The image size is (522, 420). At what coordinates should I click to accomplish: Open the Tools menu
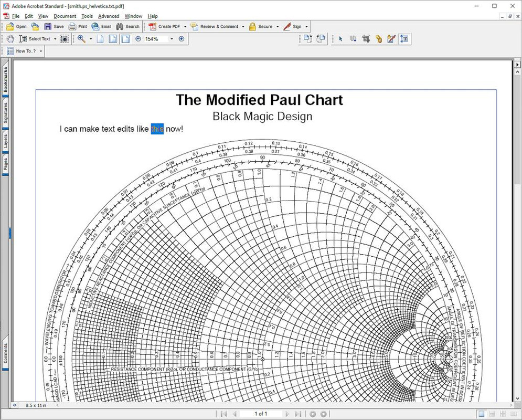[87, 16]
